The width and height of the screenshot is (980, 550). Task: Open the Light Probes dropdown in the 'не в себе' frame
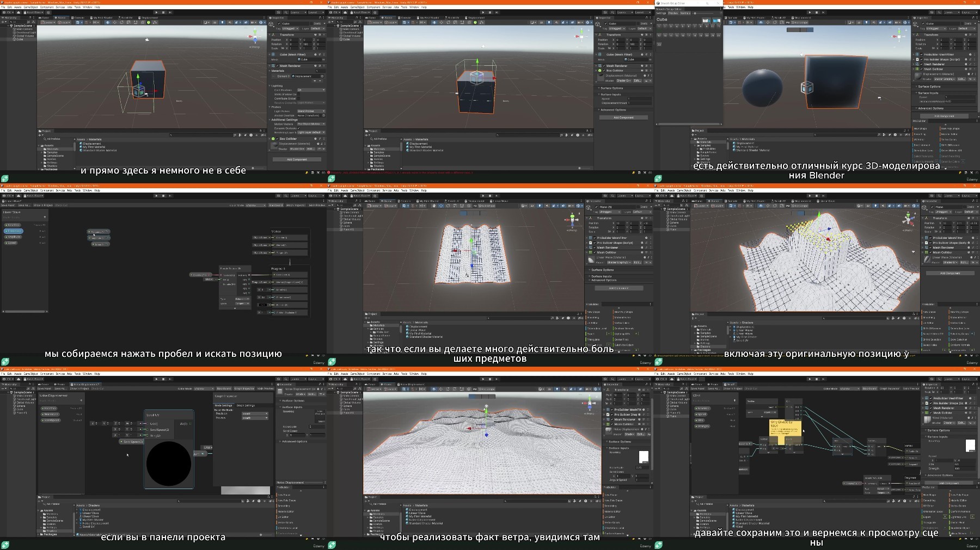coord(311,111)
